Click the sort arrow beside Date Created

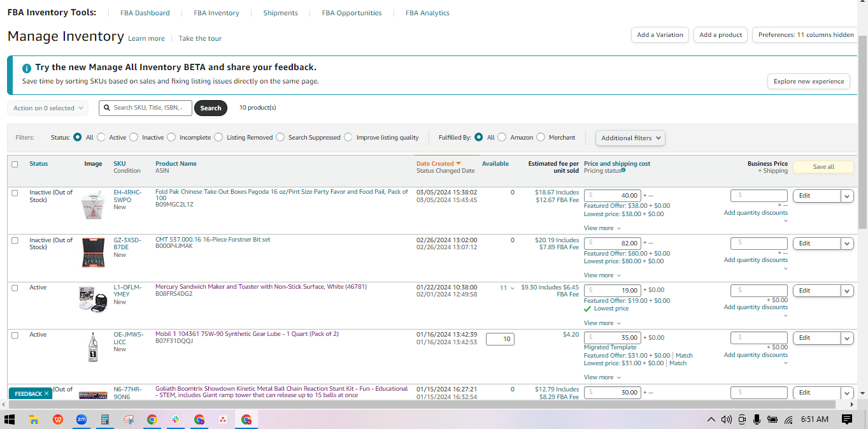point(459,164)
